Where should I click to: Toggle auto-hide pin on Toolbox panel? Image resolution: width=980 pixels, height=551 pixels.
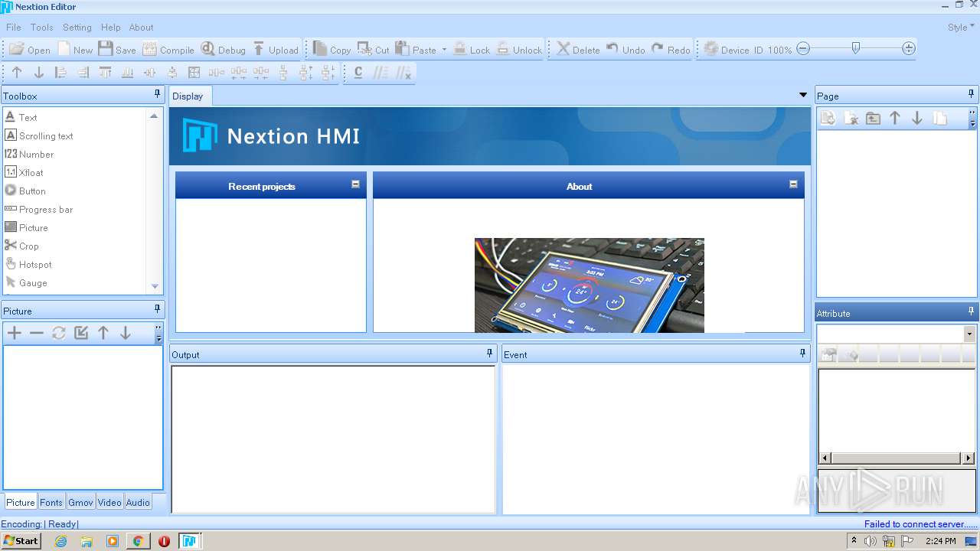tap(158, 94)
